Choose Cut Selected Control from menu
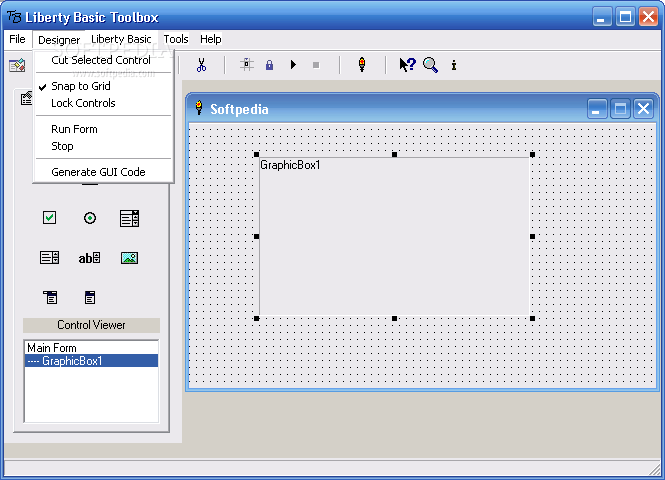The width and height of the screenshot is (665, 480). point(101,60)
